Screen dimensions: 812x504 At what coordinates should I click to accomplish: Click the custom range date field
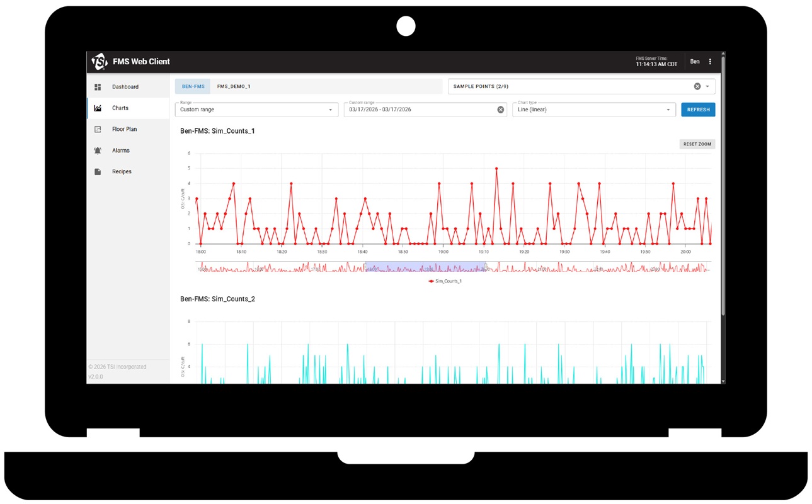pos(419,110)
